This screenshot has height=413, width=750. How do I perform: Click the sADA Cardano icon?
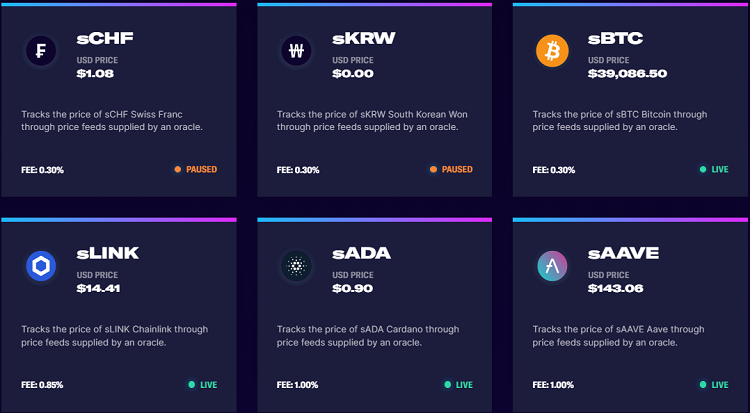click(296, 265)
